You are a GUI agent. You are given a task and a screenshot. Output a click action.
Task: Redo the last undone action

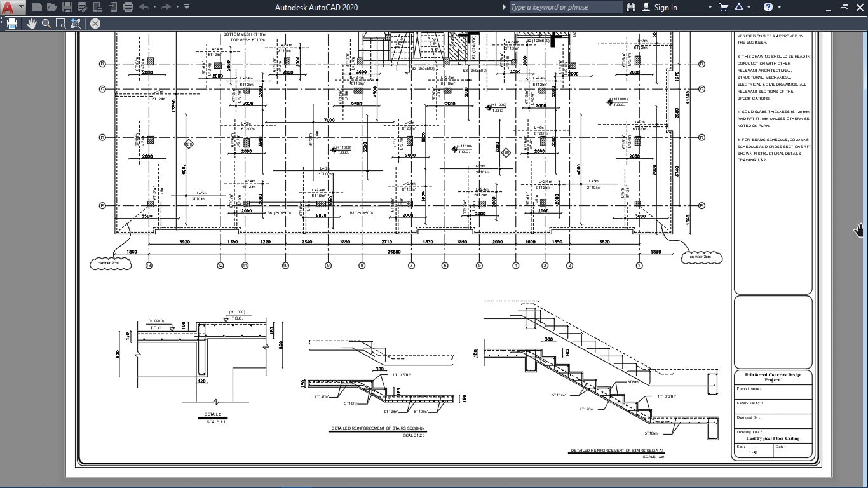166,7
